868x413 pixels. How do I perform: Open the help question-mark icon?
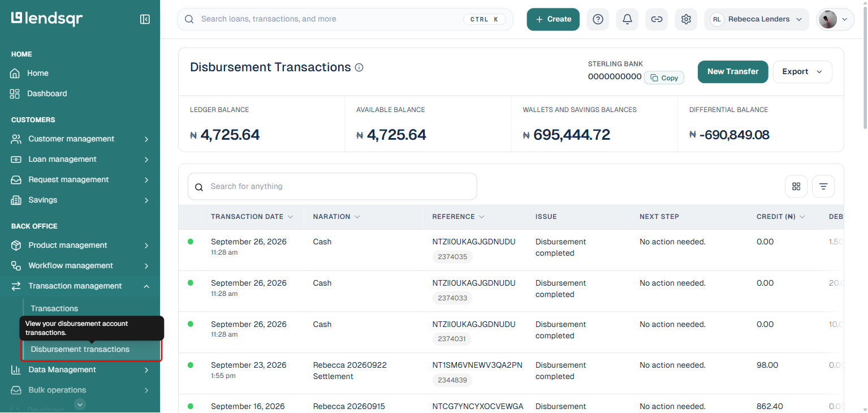[598, 19]
